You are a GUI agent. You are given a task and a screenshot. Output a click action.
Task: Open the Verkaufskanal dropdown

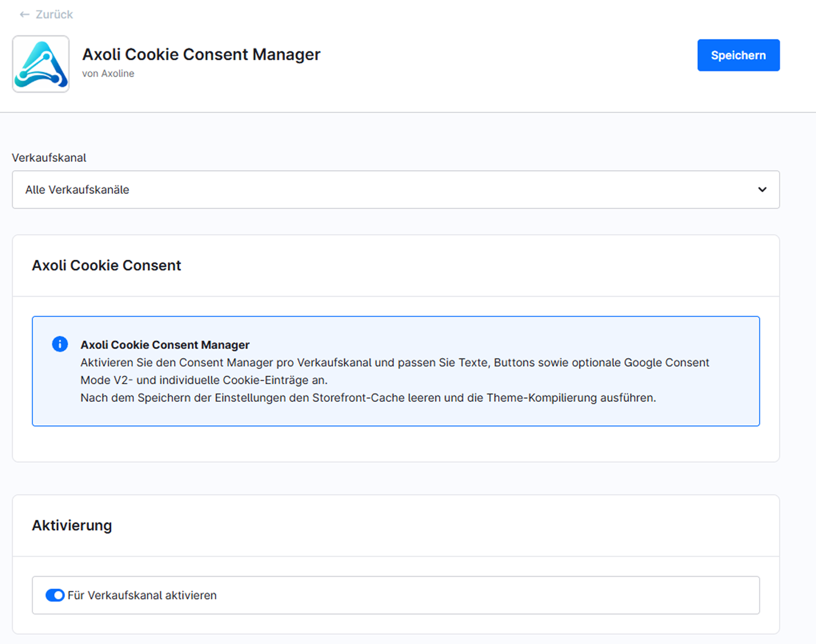pyautogui.click(x=396, y=190)
